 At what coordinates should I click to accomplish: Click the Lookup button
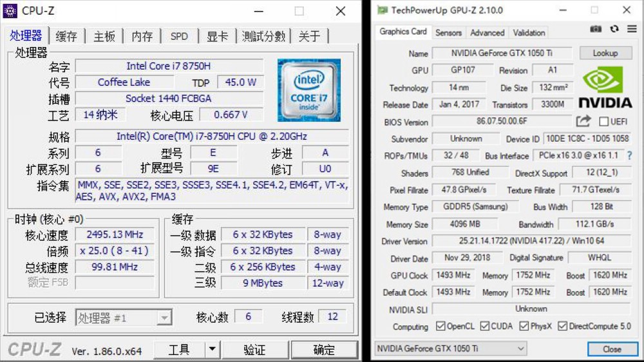(x=605, y=53)
